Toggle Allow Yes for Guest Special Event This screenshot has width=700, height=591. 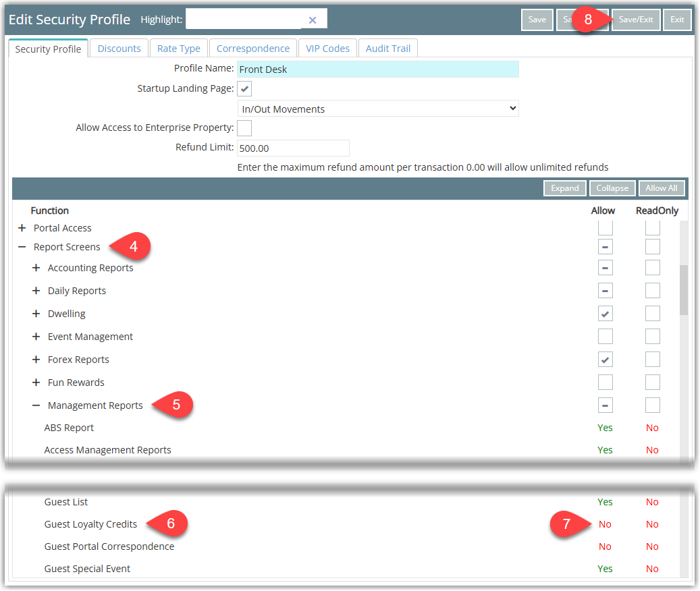coord(605,569)
